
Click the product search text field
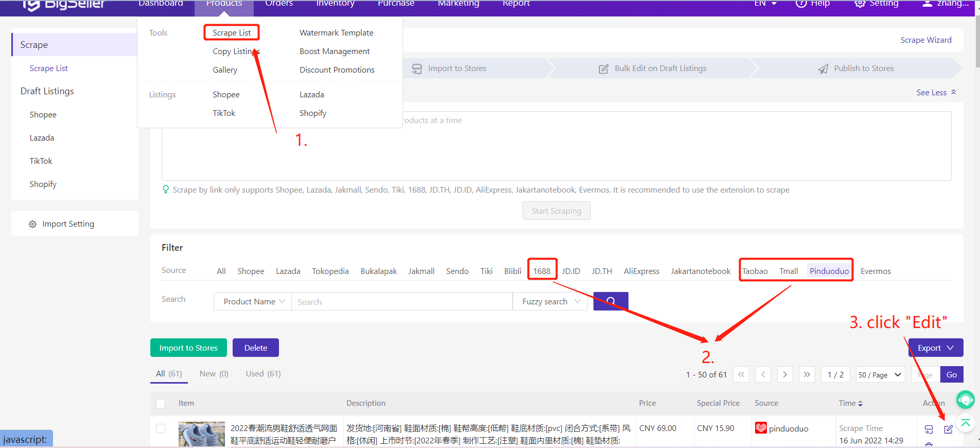(402, 301)
